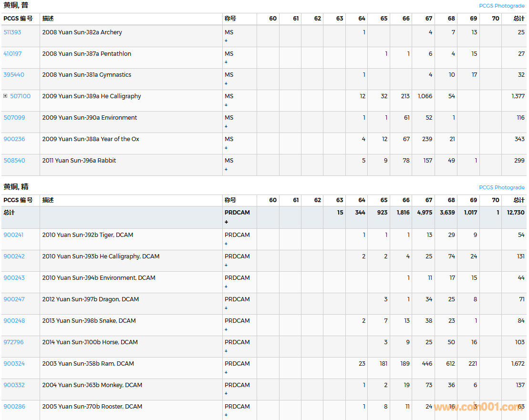Open PCGS number 511393 Archery link
The width and height of the screenshot is (529, 420).
click(x=12, y=32)
